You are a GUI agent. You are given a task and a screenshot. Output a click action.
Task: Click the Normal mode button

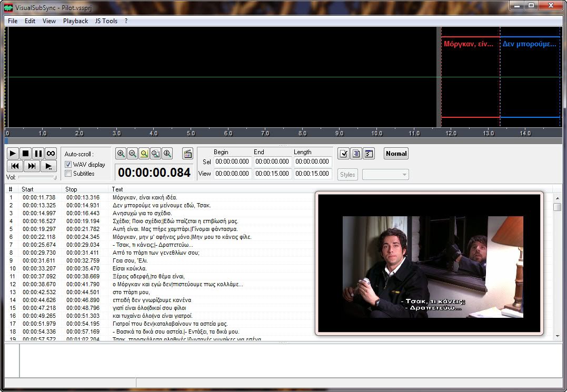396,154
